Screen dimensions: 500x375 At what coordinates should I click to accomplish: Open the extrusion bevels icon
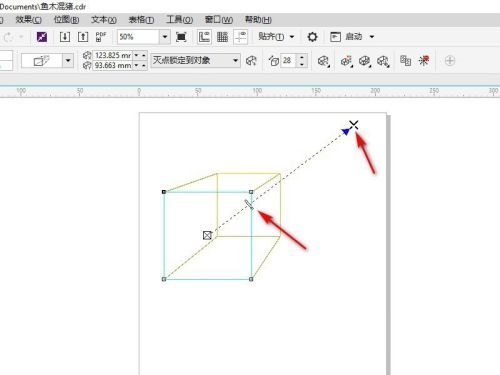365,61
